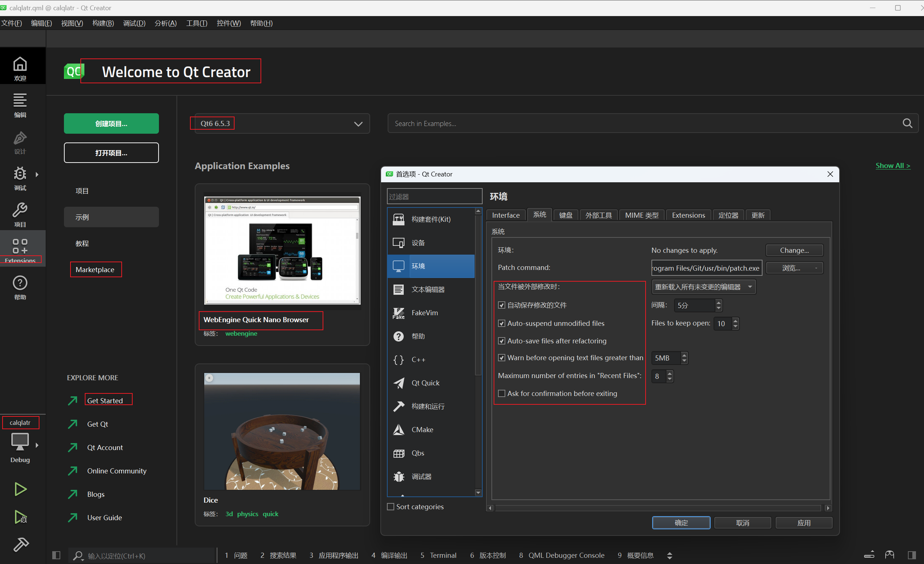Toggle Auto-suspend unmodified files checkbox

coord(501,323)
